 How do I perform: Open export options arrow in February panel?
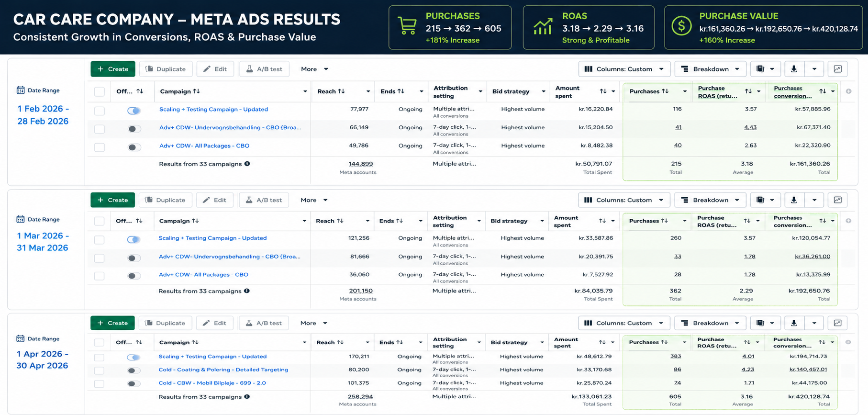pyautogui.click(x=814, y=69)
